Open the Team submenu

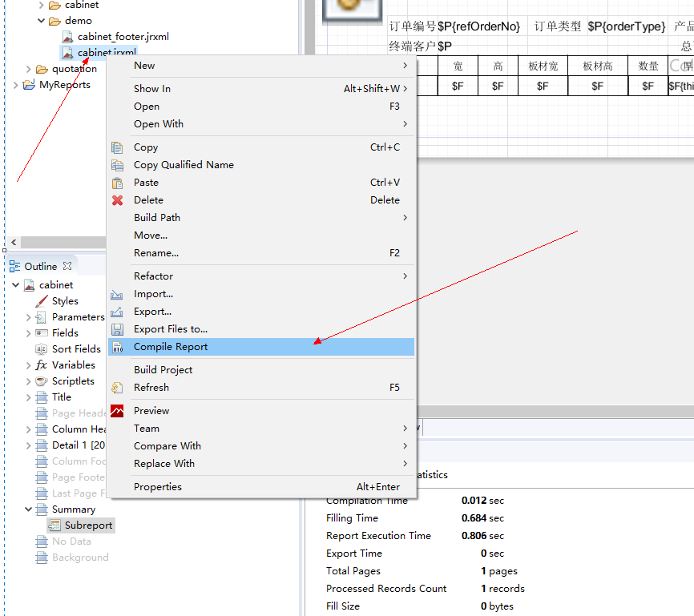(x=261, y=429)
